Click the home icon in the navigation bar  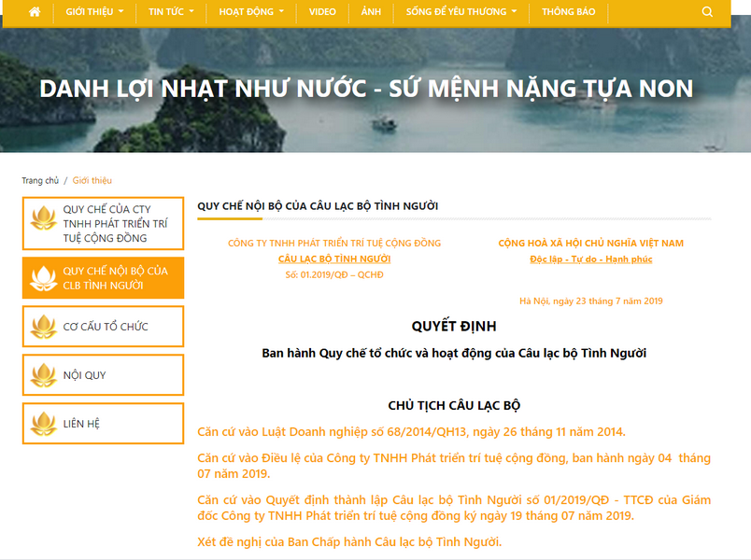point(35,12)
